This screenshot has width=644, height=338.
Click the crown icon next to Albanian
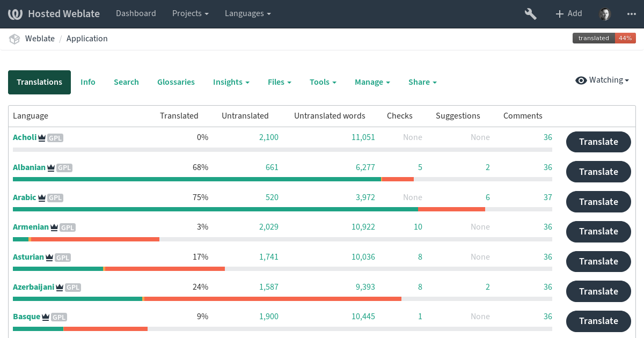tap(51, 168)
